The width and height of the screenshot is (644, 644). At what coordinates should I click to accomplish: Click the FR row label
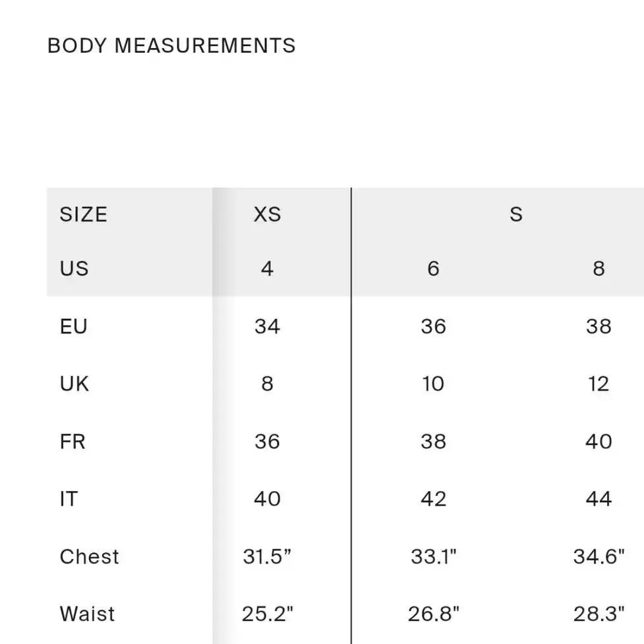click(x=73, y=442)
